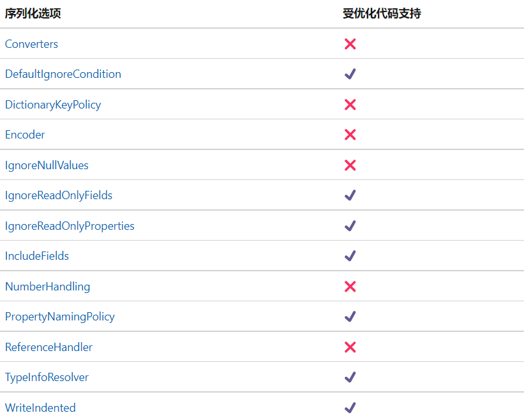Click the checkmark beside WriteIndented
Viewport: 524px width, 420px height.
point(350,408)
